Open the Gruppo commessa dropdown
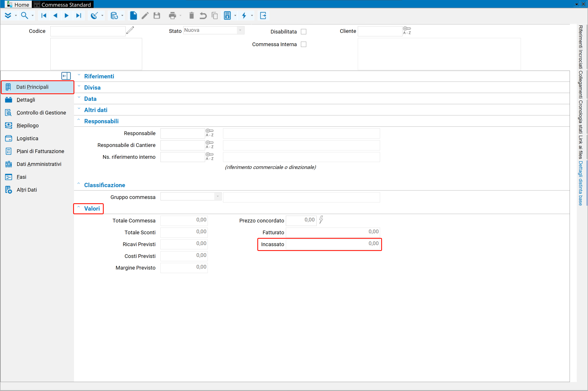The image size is (588, 391). [218, 197]
